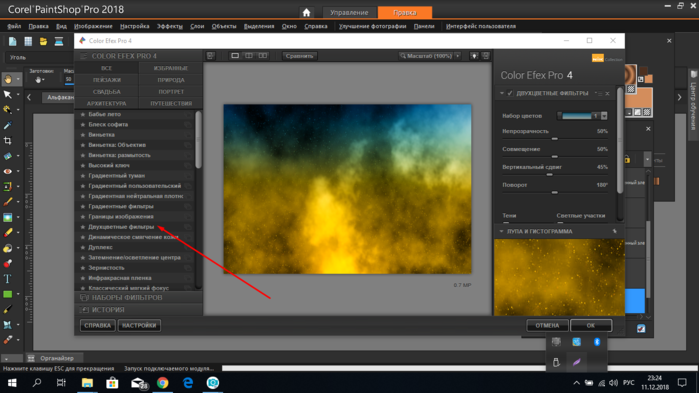Image resolution: width=699 pixels, height=393 pixels.
Task: Click star next to Бабье лето filter
Action: pos(82,114)
